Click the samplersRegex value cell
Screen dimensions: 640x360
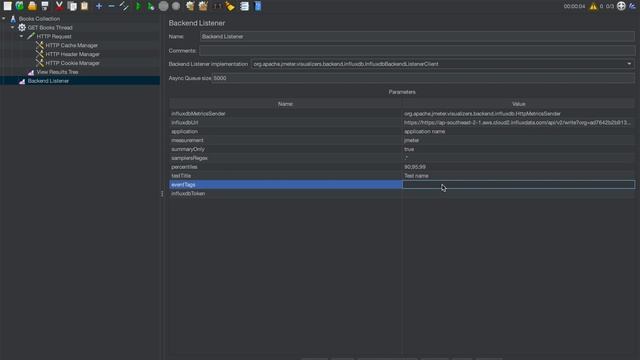tap(519, 158)
